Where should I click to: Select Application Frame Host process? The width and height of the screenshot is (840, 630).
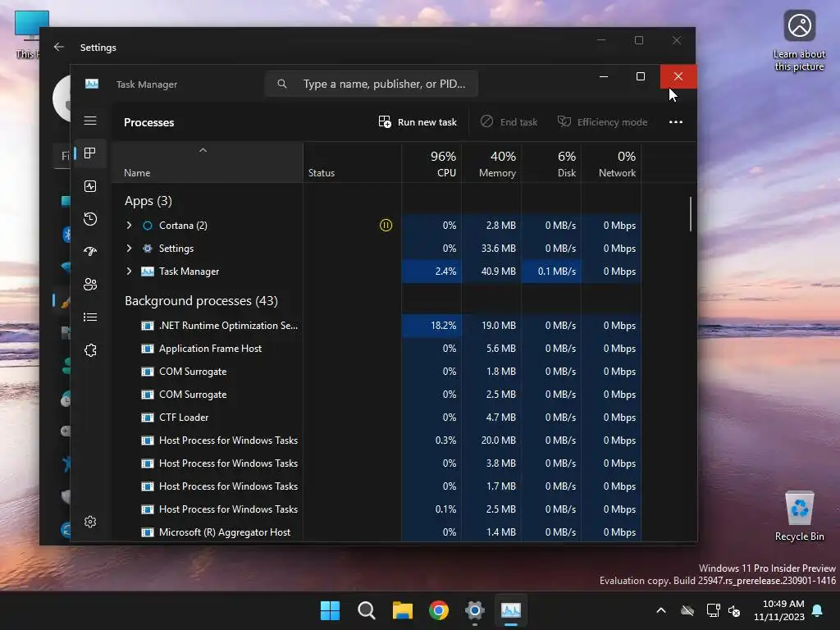(377, 348)
